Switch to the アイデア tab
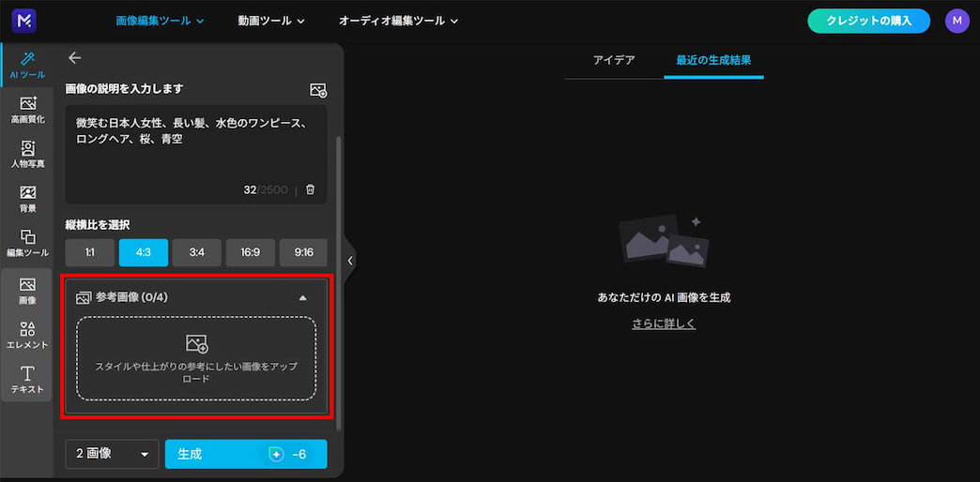The height and width of the screenshot is (482, 980). pyautogui.click(x=614, y=61)
